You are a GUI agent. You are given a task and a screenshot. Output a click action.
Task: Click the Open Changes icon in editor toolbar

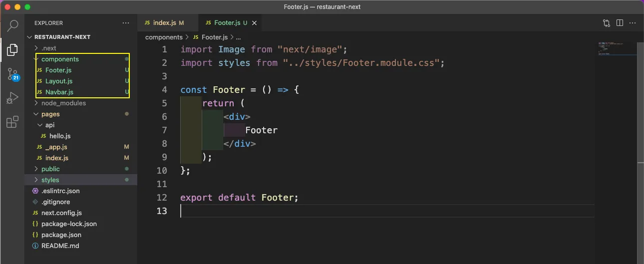[607, 23]
